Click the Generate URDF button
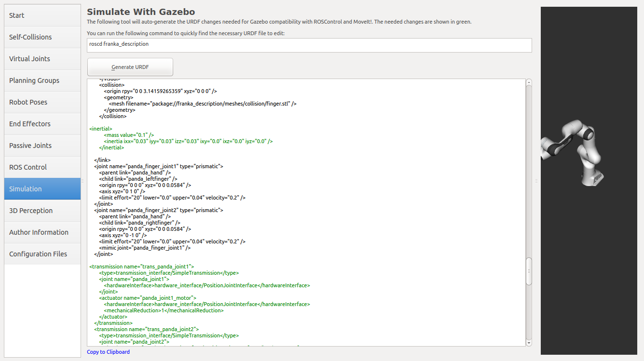644x361 pixels. (x=130, y=67)
